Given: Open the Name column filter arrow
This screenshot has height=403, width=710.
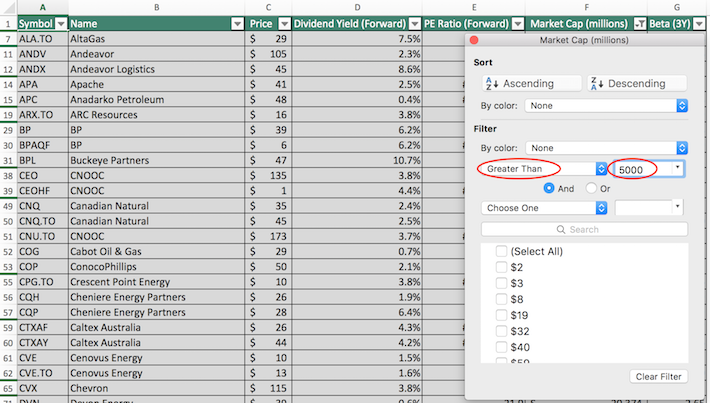Looking at the screenshot, I should [x=237, y=22].
